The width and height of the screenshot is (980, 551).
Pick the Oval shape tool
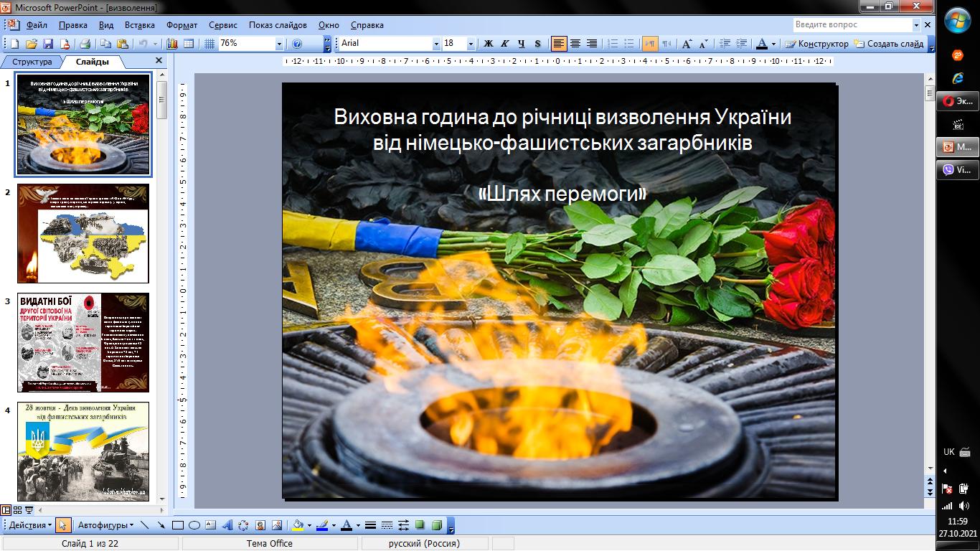point(194,525)
